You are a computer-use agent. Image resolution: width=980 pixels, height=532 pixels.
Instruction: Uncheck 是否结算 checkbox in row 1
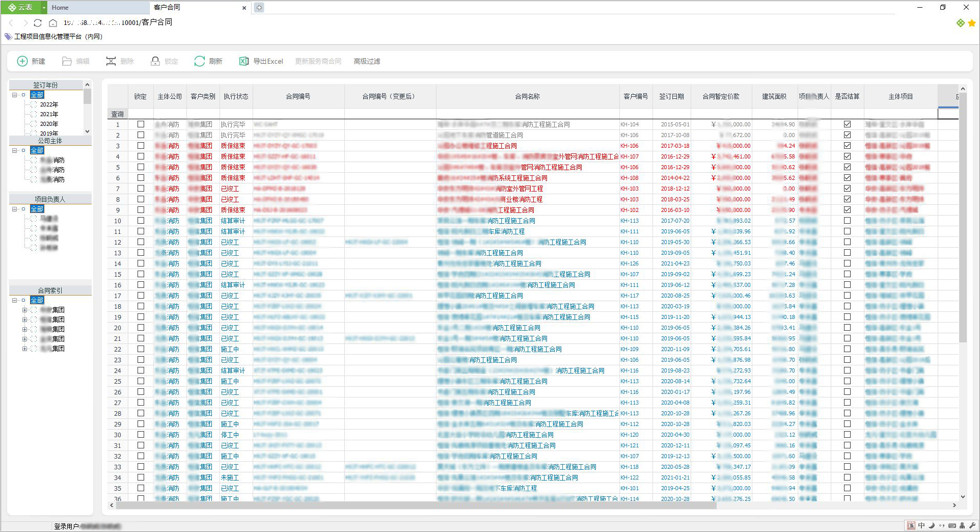coord(847,124)
